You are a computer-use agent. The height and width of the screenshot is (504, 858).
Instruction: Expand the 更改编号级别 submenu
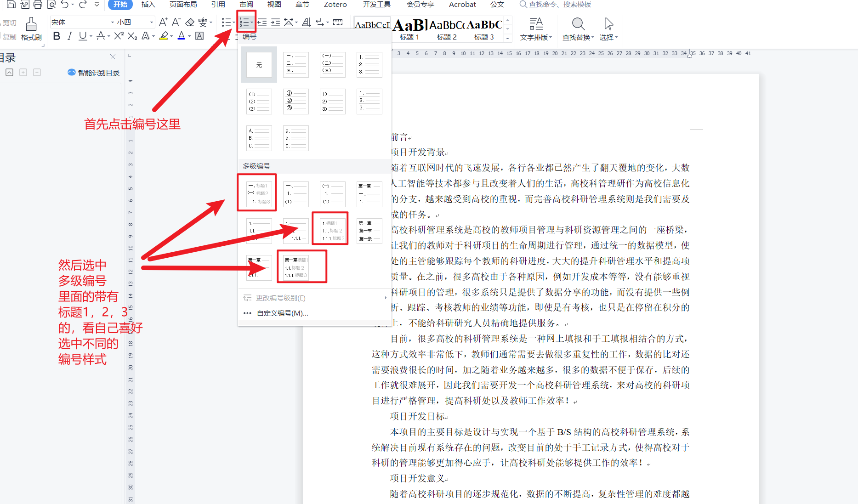pos(314,298)
